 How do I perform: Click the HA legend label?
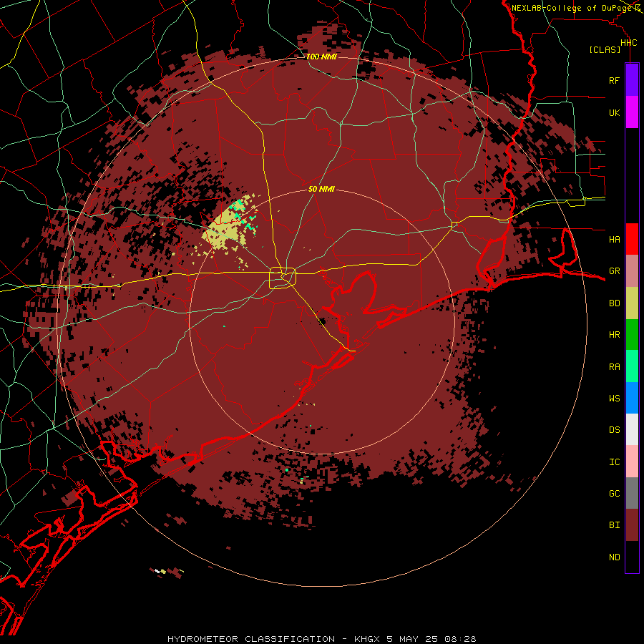click(x=614, y=239)
